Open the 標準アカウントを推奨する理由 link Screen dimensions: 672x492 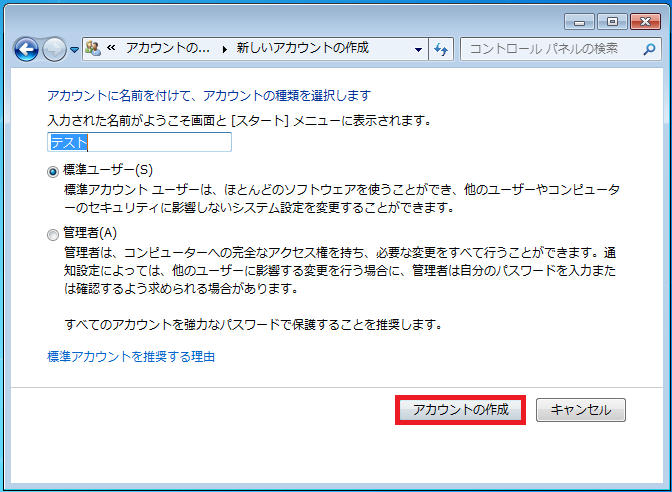point(131,357)
